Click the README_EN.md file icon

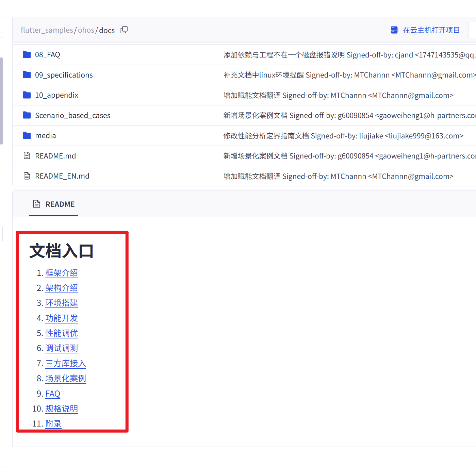tap(27, 176)
